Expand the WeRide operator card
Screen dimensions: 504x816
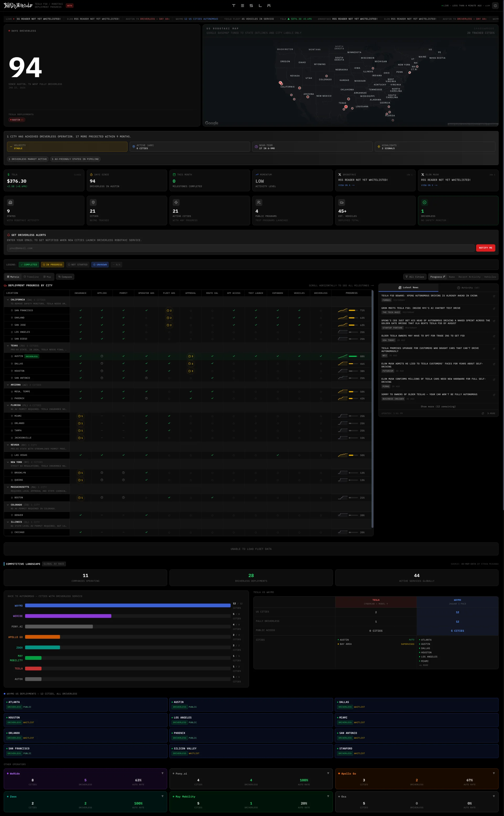(162, 773)
